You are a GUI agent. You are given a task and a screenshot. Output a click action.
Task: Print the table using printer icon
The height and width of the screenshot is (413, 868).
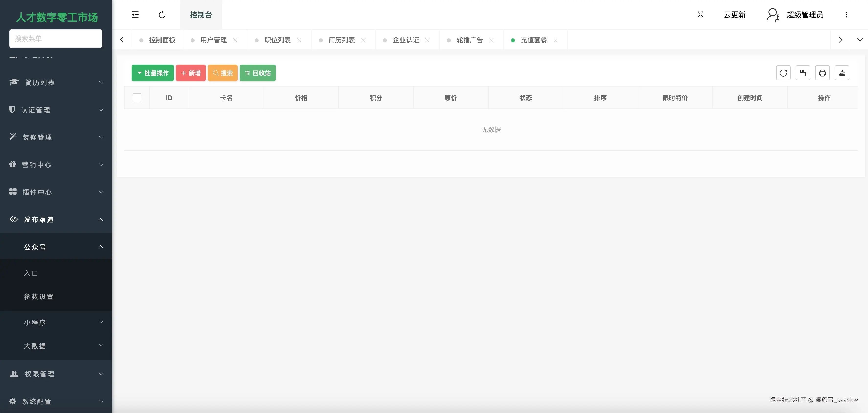click(822, 73)
